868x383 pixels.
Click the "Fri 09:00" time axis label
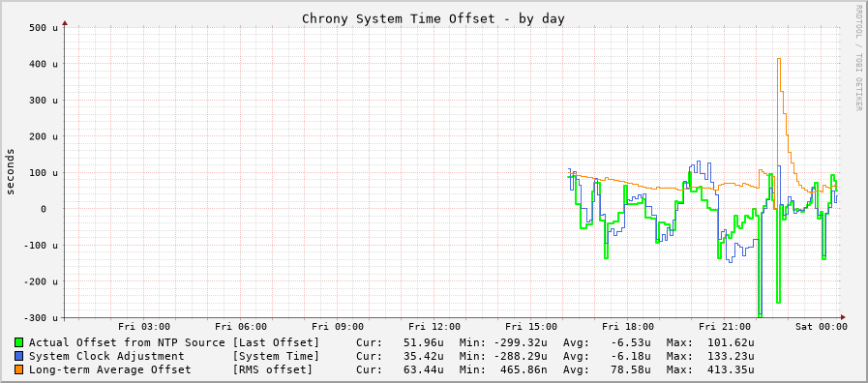point(338,327)
